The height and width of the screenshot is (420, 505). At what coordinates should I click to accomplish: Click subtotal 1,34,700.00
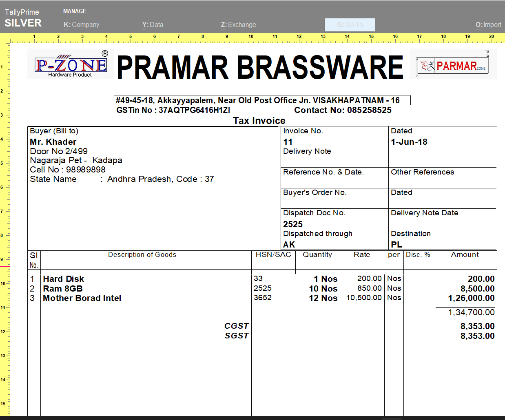pyautogui.click(x=471, y=312)
